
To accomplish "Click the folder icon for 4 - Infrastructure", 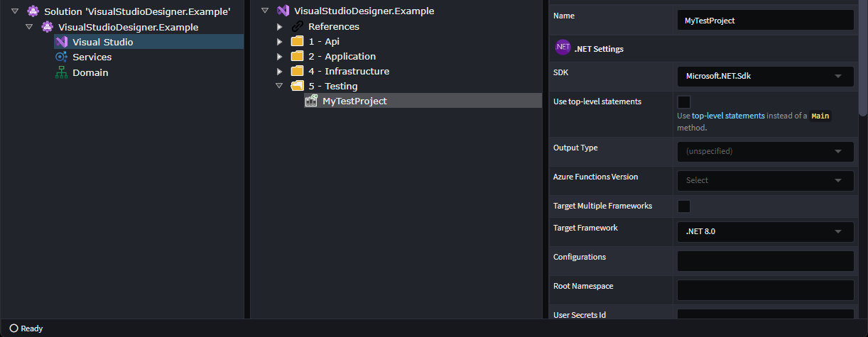I will 298,71.
